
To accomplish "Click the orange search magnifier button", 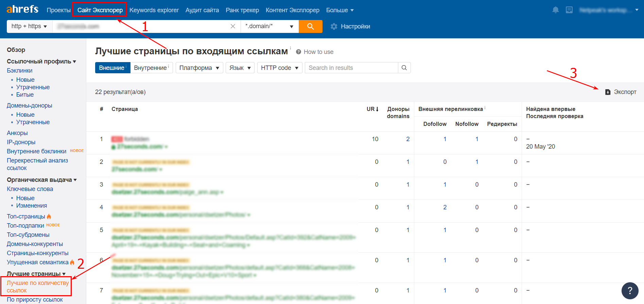I will click(x=311, y=26).
